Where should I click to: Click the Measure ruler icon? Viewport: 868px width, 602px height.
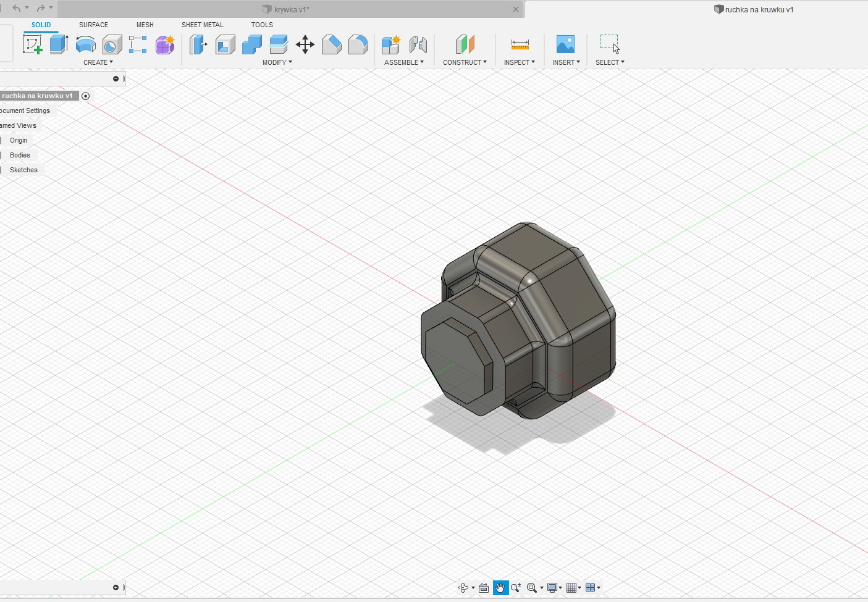click(520, 44)
